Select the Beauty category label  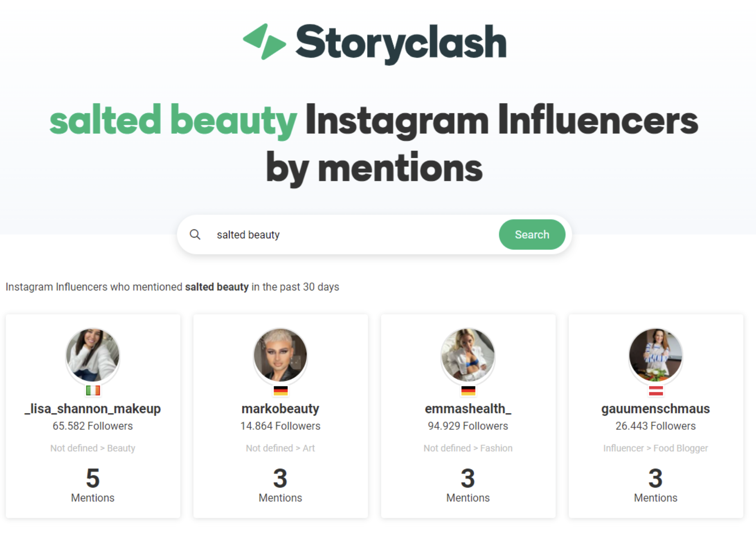[121, 448]
